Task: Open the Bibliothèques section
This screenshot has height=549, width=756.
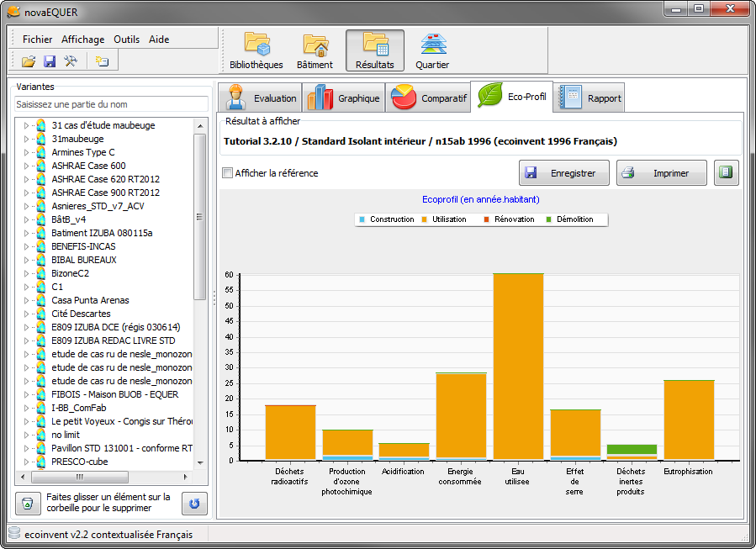Action: (256, 50)
